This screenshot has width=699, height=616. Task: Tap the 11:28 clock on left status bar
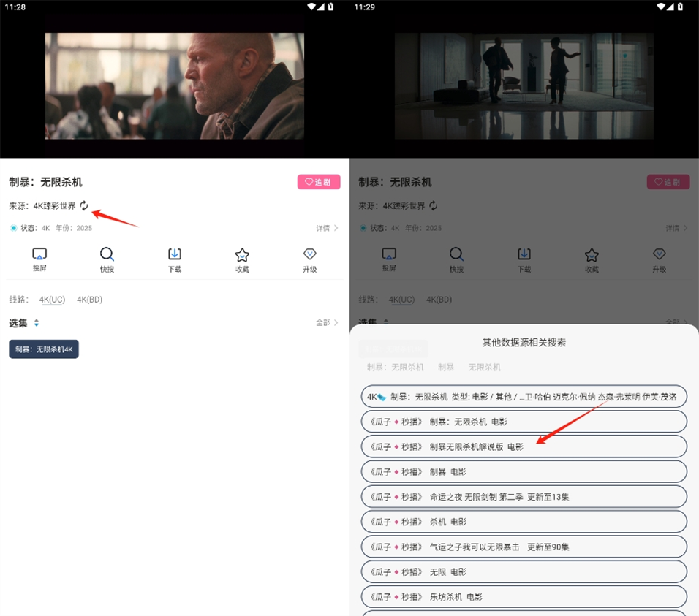(x=15, y=7)
